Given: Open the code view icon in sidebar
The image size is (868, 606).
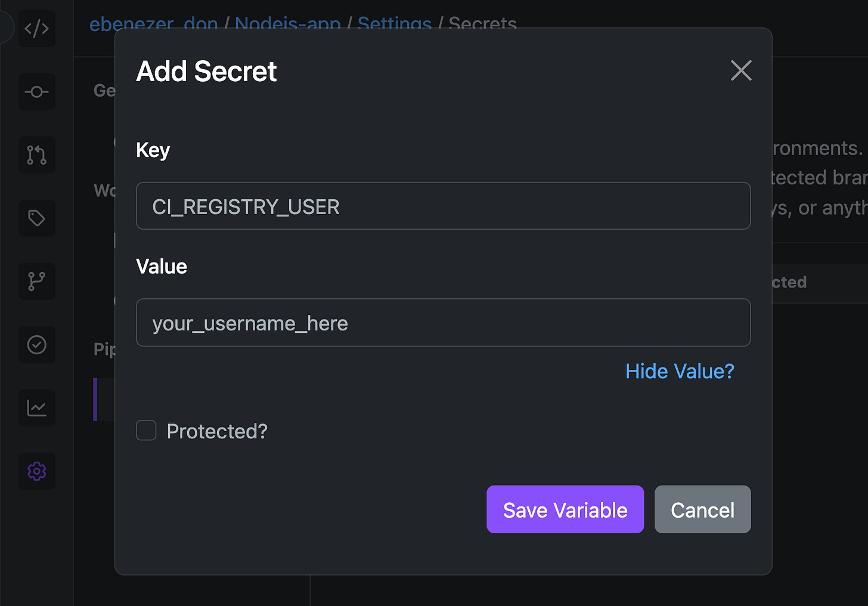Looking at the screenshot, I should click(37, 29).
